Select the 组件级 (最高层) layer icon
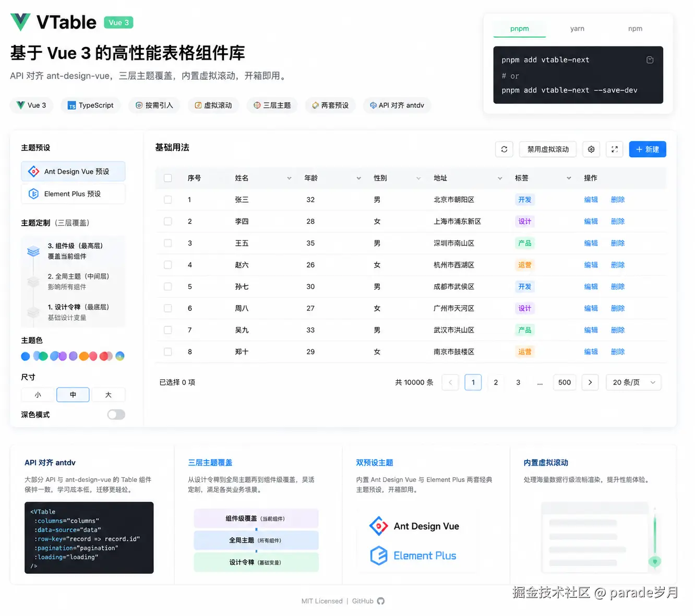Viewport: 695px width, 616px height. tap(33, 251)
